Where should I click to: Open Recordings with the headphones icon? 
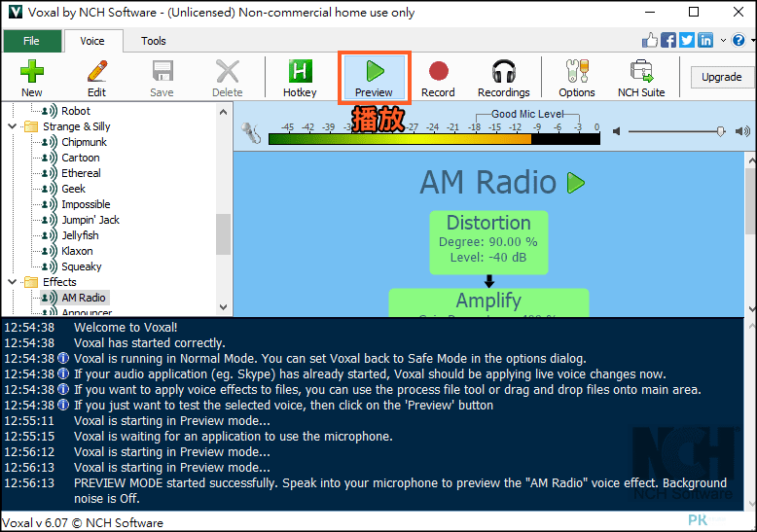pyautogui.click(x=504, y=71)
